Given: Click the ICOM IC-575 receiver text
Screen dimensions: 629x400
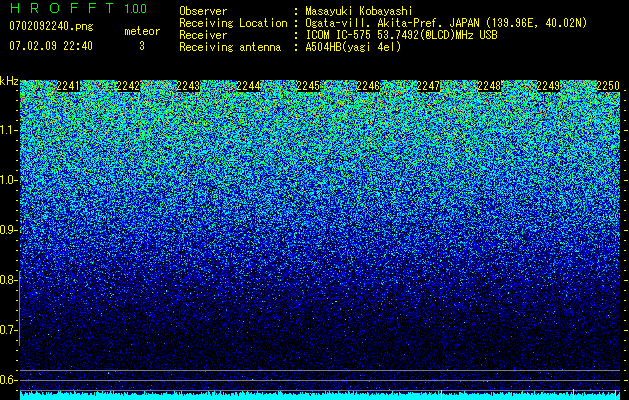Looking at the screenshot, I should (402, 35).
